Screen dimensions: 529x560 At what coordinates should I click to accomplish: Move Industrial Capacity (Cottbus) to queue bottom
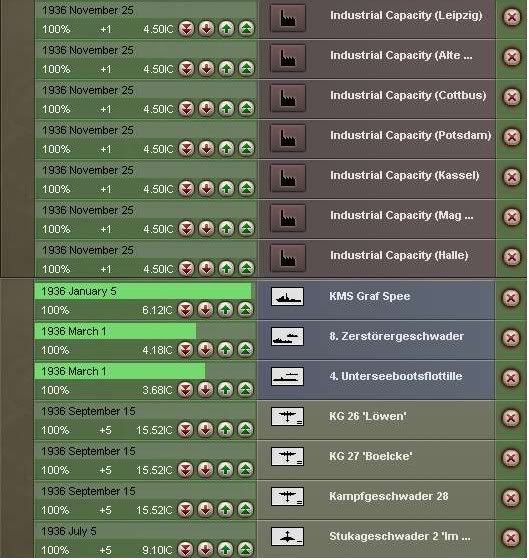[186, 109]
